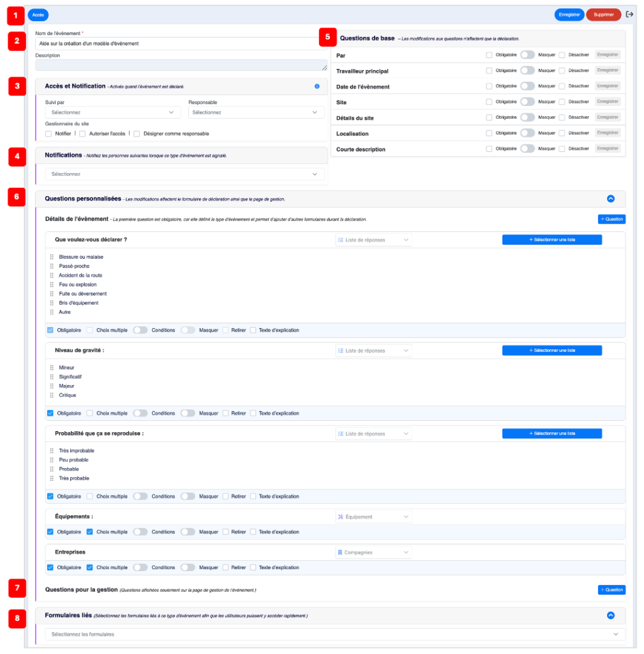644x654 pixels.
Task: Click Sélectionner une liste for Que voulez-vous déclarer
Action: 552,240
